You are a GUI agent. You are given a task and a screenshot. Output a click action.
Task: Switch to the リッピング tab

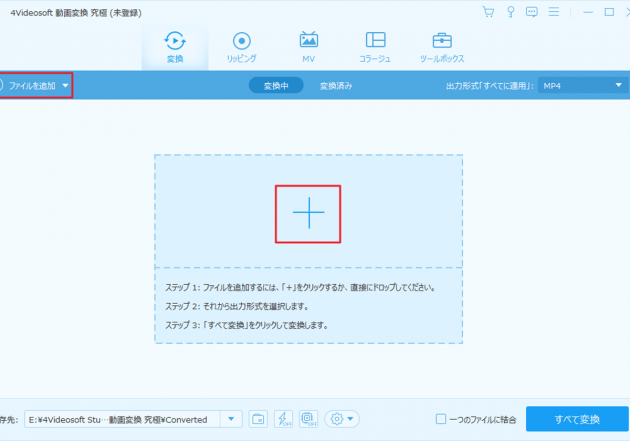click(241, 47)
